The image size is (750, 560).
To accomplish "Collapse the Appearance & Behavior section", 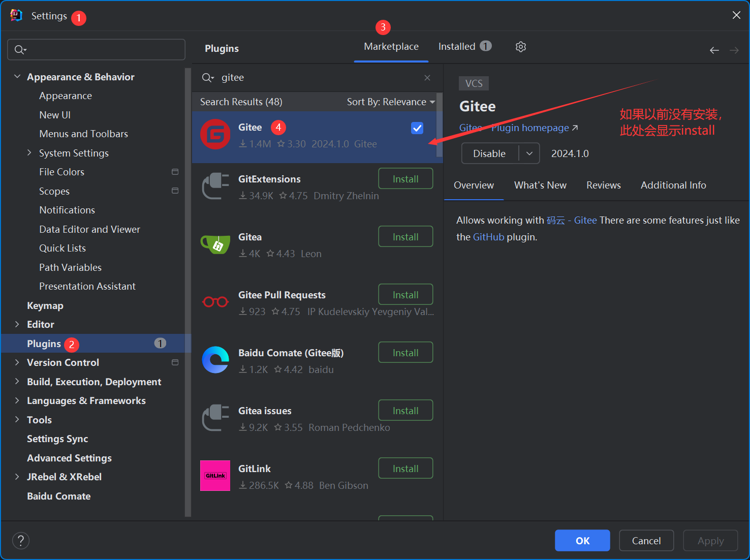I will [17, 77].
